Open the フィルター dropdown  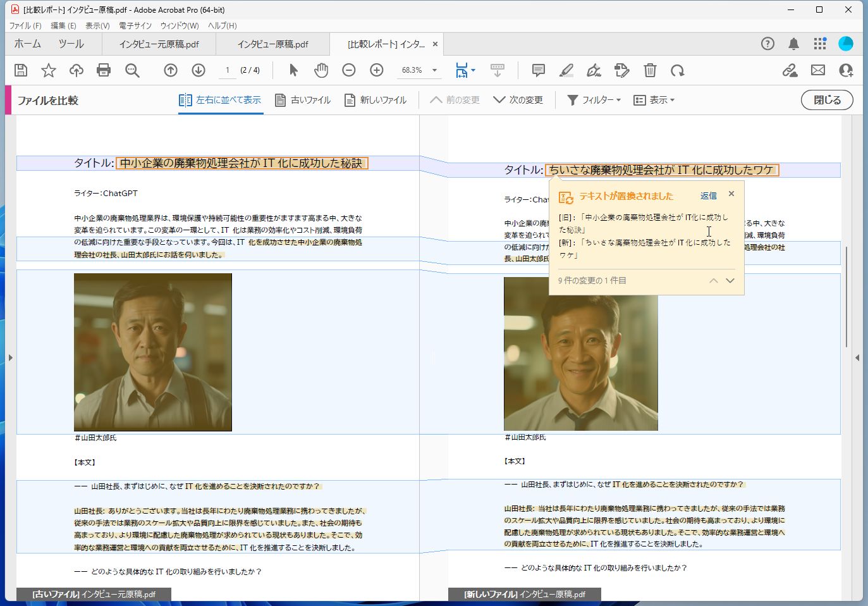(x=593, y=99)
